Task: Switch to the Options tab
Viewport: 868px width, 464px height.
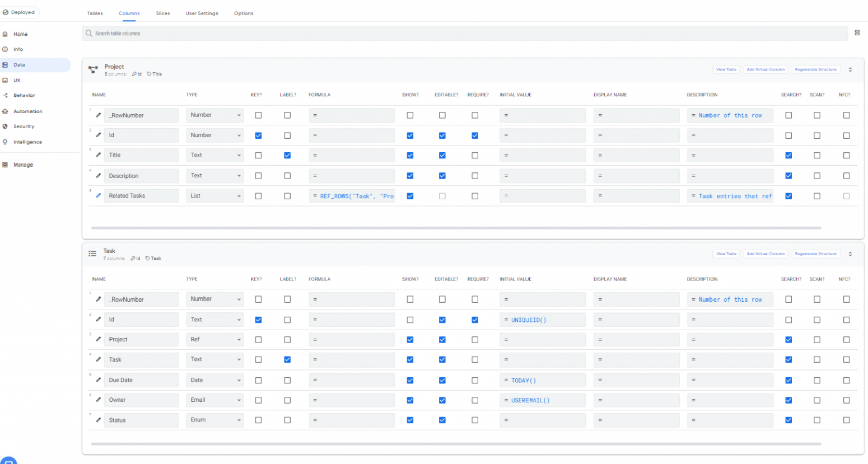Action: [x=244, y=13]
